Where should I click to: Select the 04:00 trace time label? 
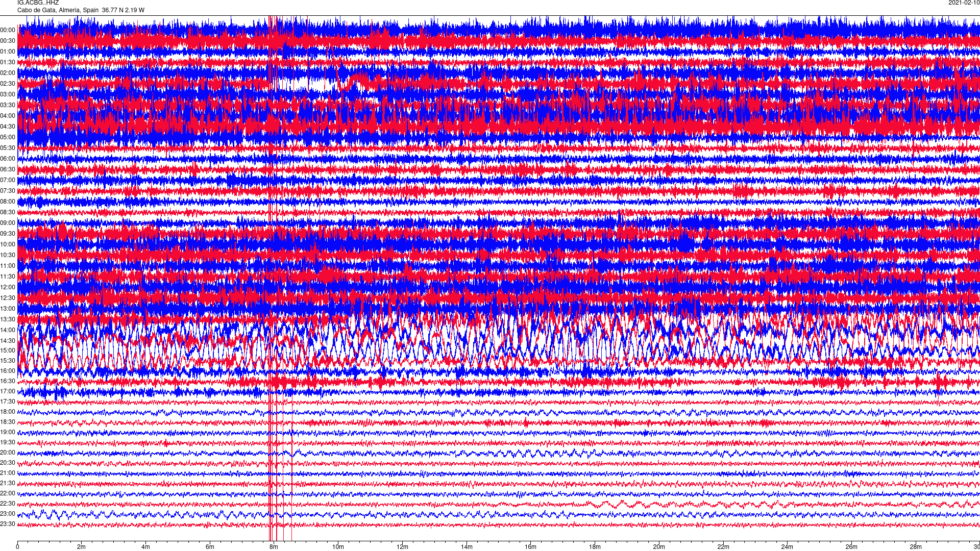tap(8, 116)
